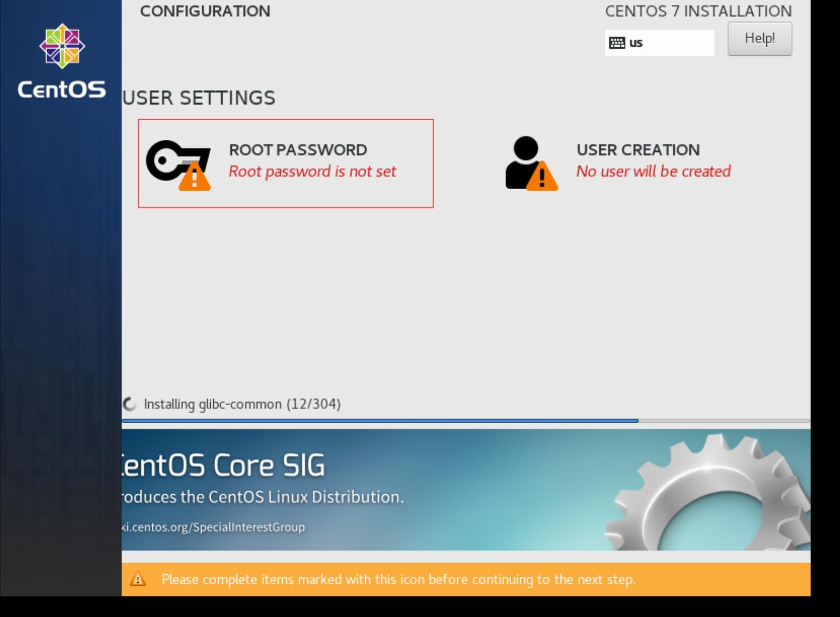Click 'produces the CentOS Linux Distribution' text
Image resolution: width=840 pixels, height=617 pixels.
pos(263,497)
